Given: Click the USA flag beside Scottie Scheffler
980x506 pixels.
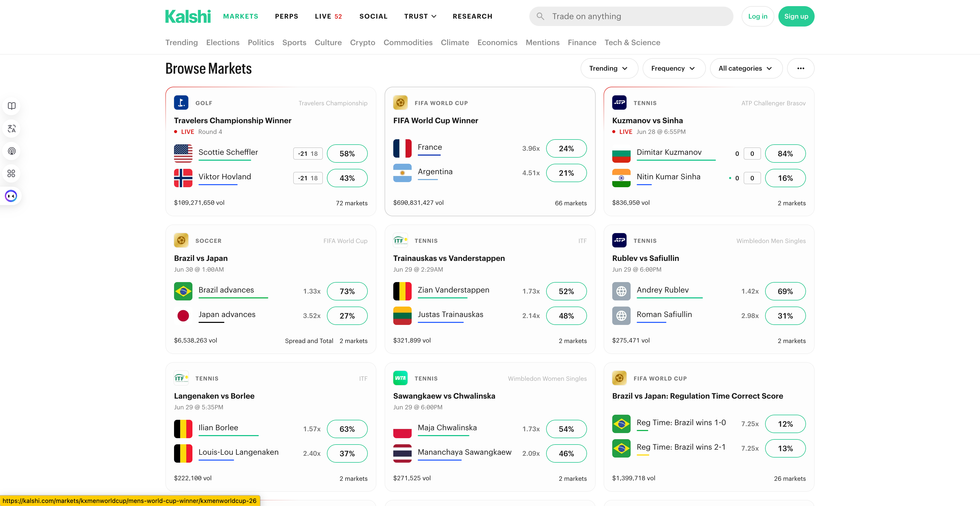Looking at the screenshot, I should pyautogui.click(x=183, y=154).
